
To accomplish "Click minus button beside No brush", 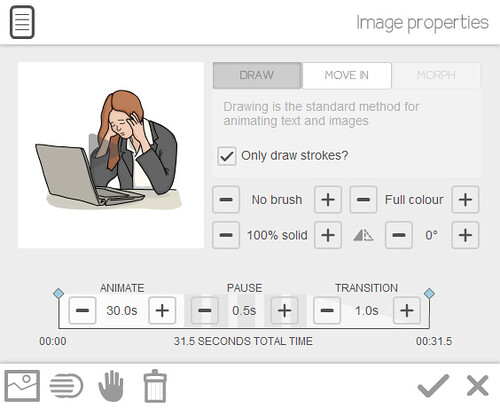I will point(226,200).
